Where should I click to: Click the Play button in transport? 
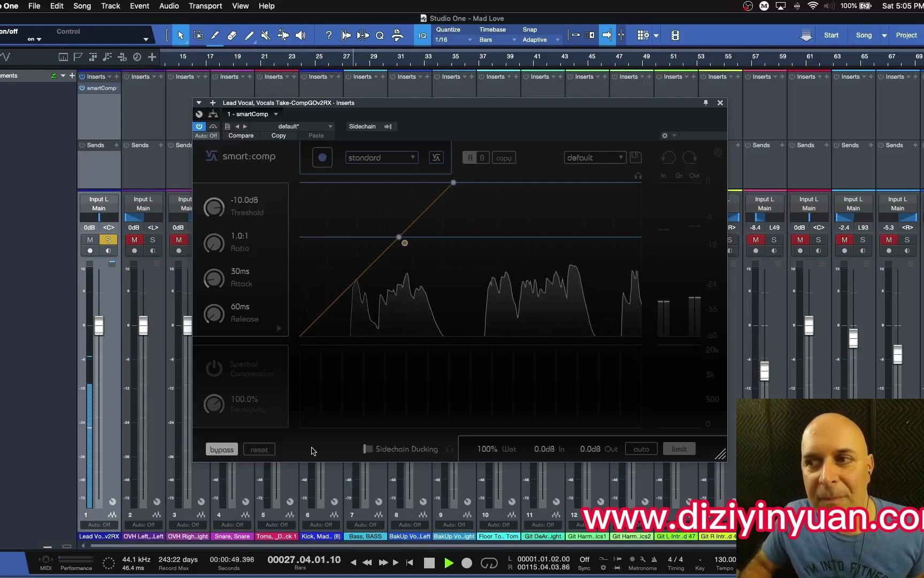tap(449, 563)
